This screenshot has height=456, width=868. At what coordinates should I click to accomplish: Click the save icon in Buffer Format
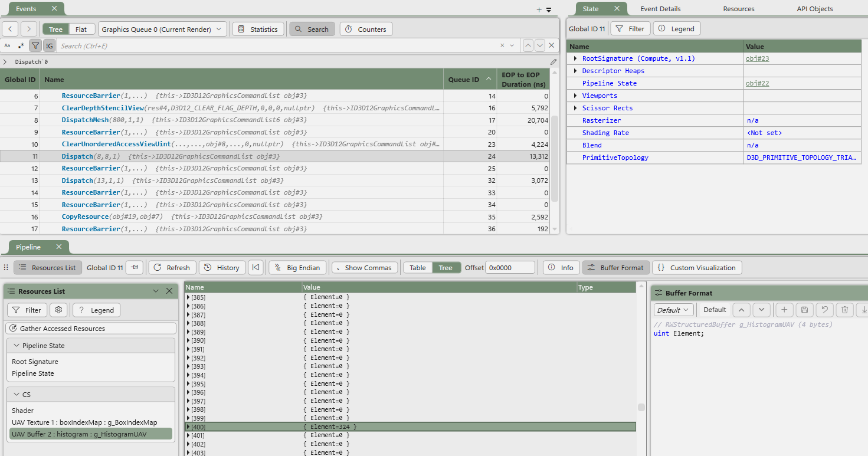804,310
